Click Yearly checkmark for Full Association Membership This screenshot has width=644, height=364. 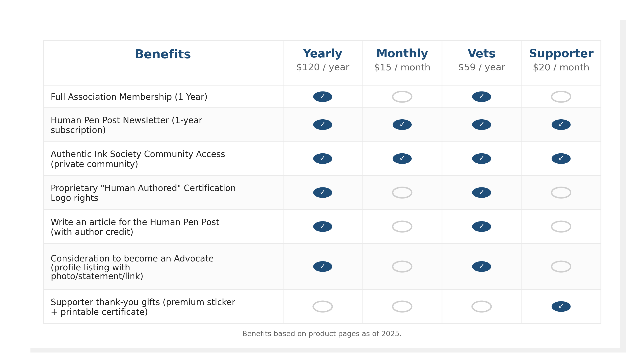click(x=322, y=97)
